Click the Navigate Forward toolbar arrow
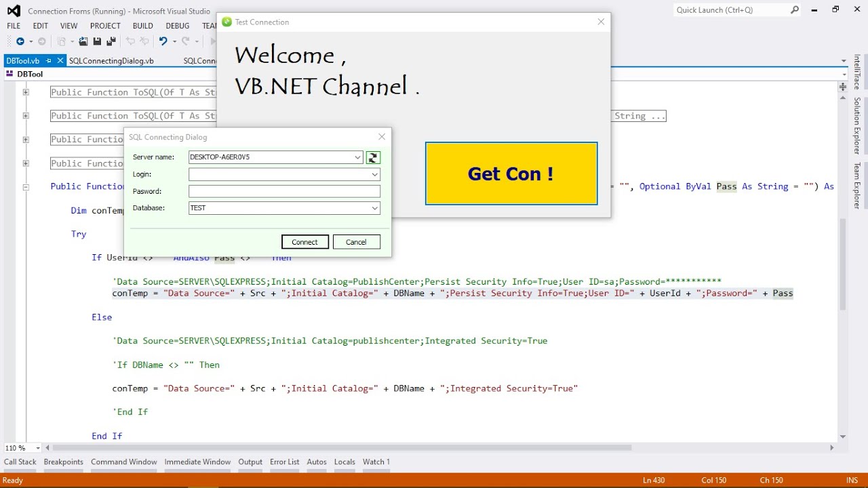The width and height of the screenshot is (868, 488). pyautogui.click(x=42, y=41)
